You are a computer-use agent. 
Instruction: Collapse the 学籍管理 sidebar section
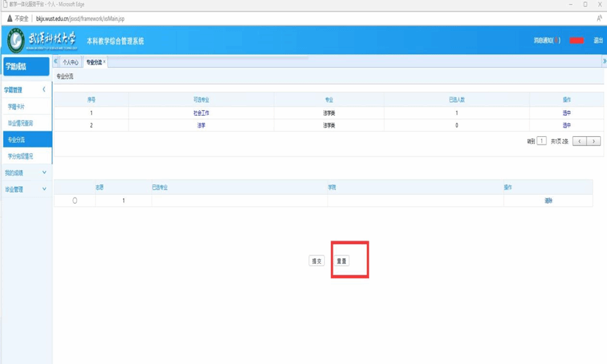pos(44,90)
